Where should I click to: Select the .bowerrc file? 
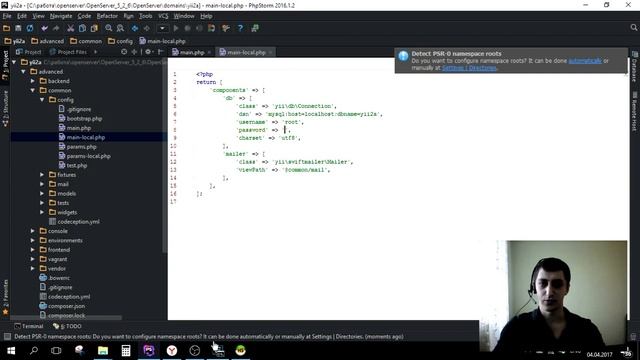tap(59, 278)
